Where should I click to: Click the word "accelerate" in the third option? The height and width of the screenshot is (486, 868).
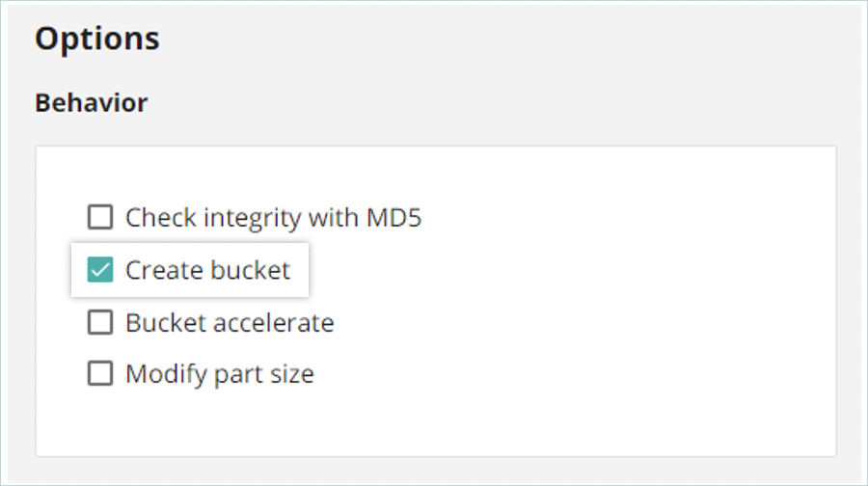282,322
